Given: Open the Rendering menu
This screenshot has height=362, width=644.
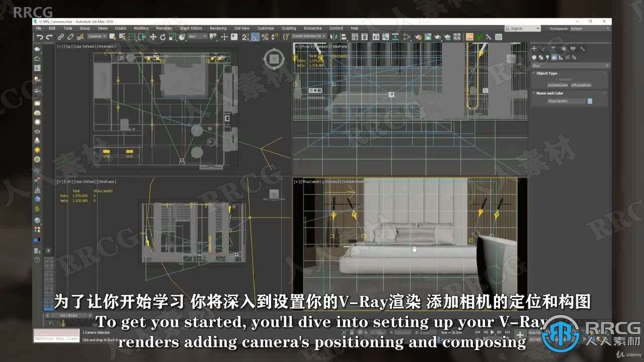Looking at the screenshot, I should tap(218, 28).
